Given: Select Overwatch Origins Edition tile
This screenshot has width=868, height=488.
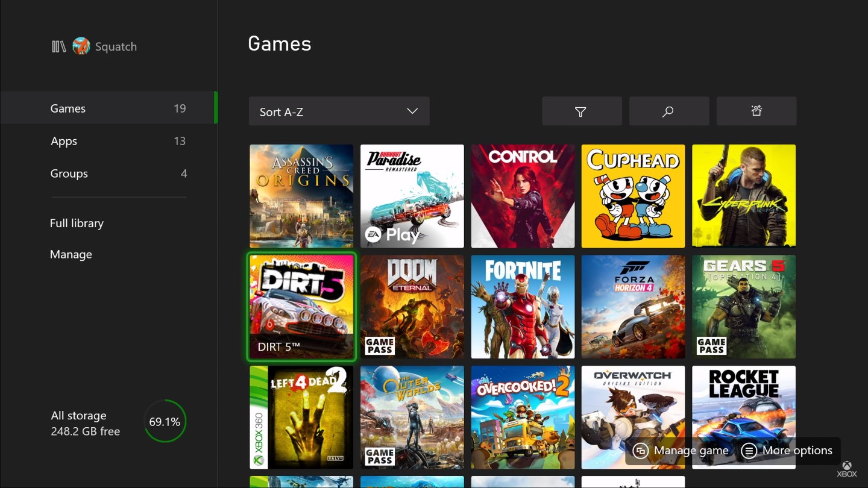Looking at the screenshot, I should (x=633, y=418).
